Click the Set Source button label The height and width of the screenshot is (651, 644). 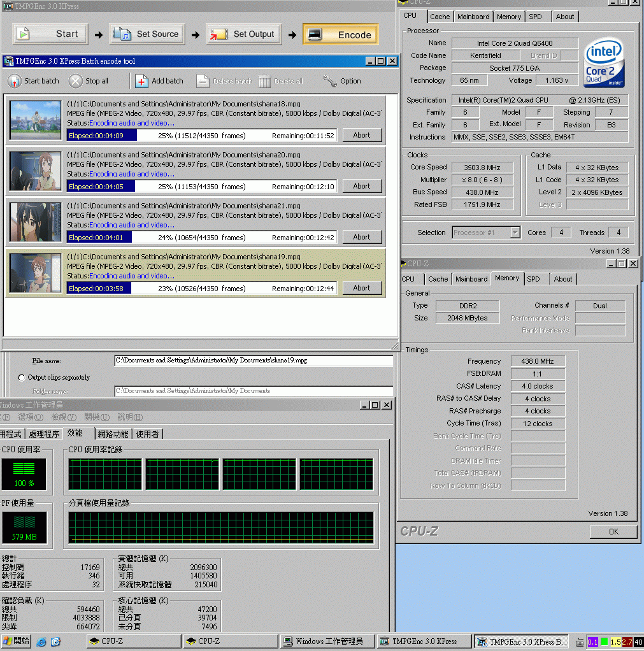click(x=157, y=34)
